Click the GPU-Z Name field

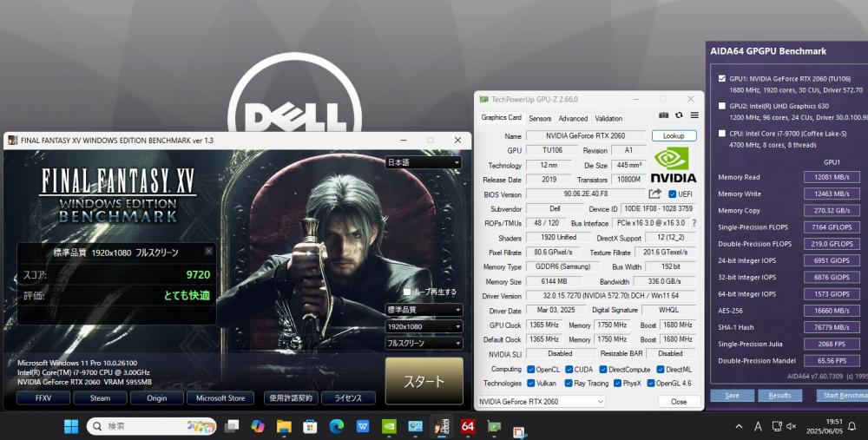click(585, 135)
